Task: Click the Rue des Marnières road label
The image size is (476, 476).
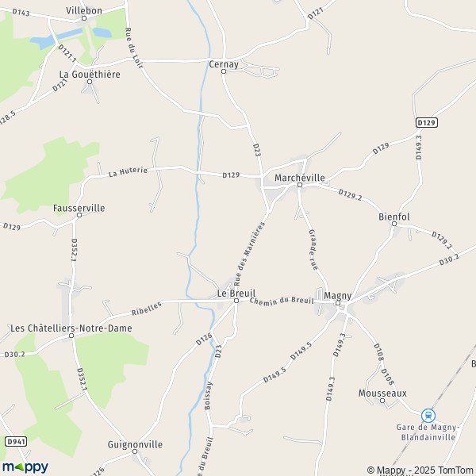Action: (250, 254)
